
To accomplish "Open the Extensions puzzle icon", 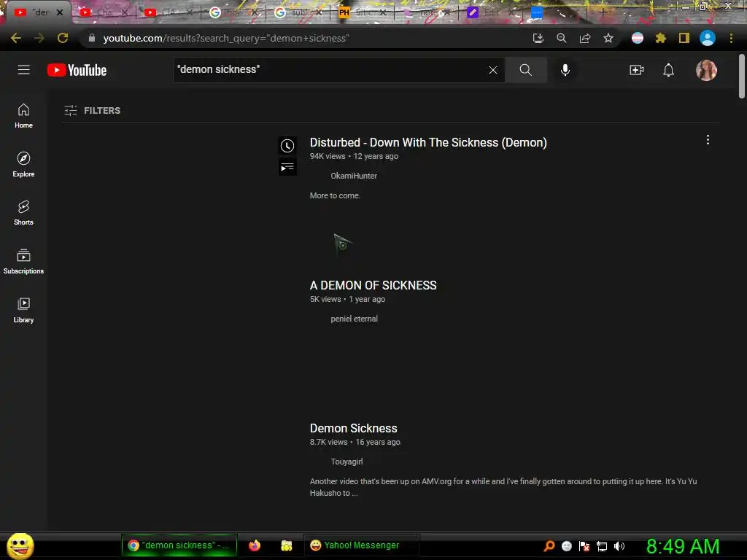I will [660, 38].
